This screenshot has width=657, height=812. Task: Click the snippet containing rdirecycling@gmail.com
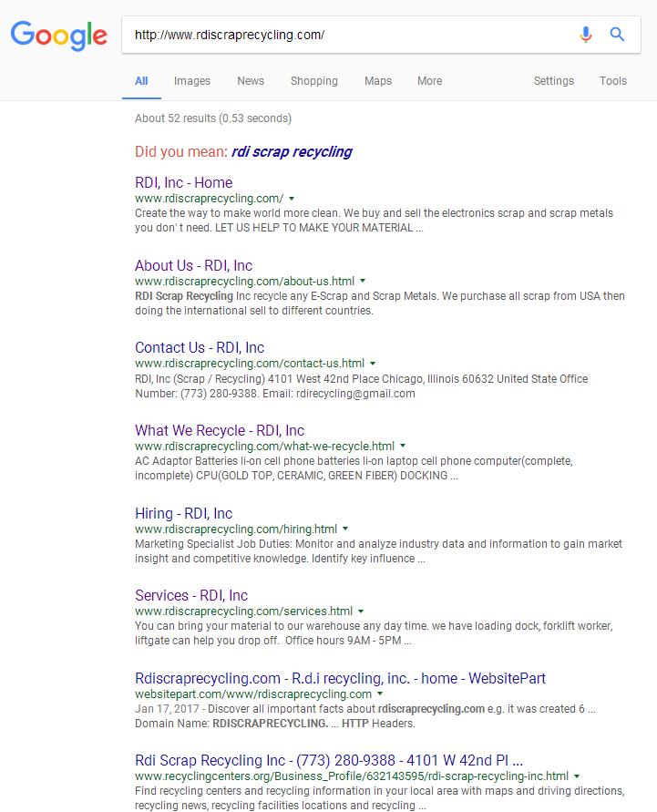[362, 386]
